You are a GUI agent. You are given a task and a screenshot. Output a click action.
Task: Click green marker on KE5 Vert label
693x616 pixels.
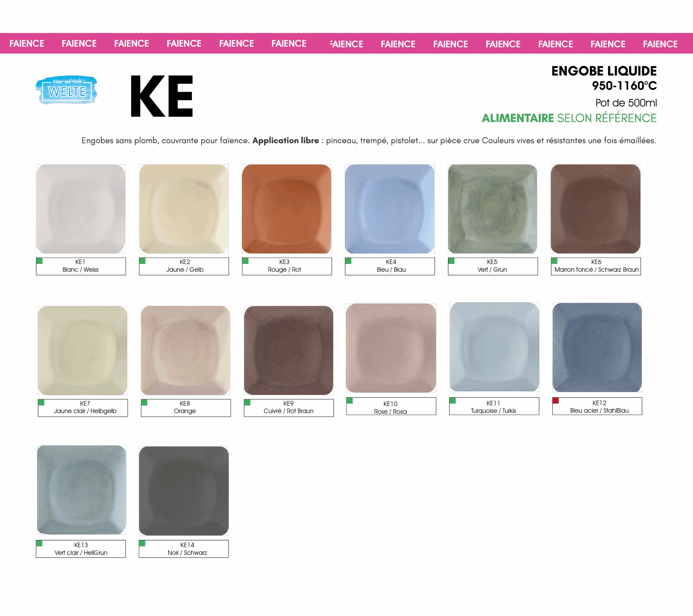click(x=451, y=261)
